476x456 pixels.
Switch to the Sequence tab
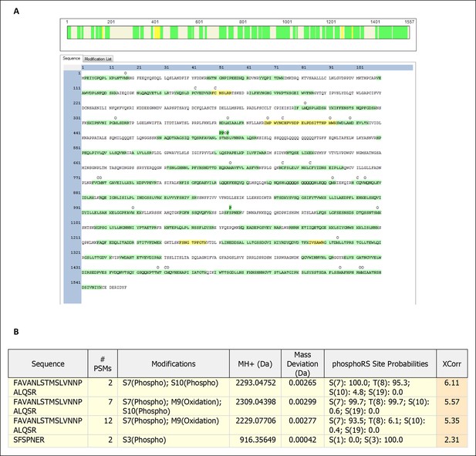[71, 59]
